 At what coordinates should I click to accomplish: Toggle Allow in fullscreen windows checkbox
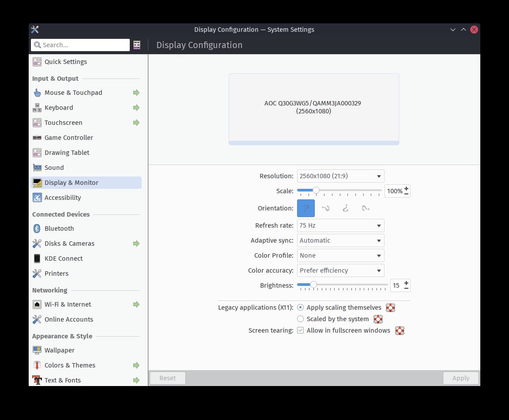click(x=300, y=330)
